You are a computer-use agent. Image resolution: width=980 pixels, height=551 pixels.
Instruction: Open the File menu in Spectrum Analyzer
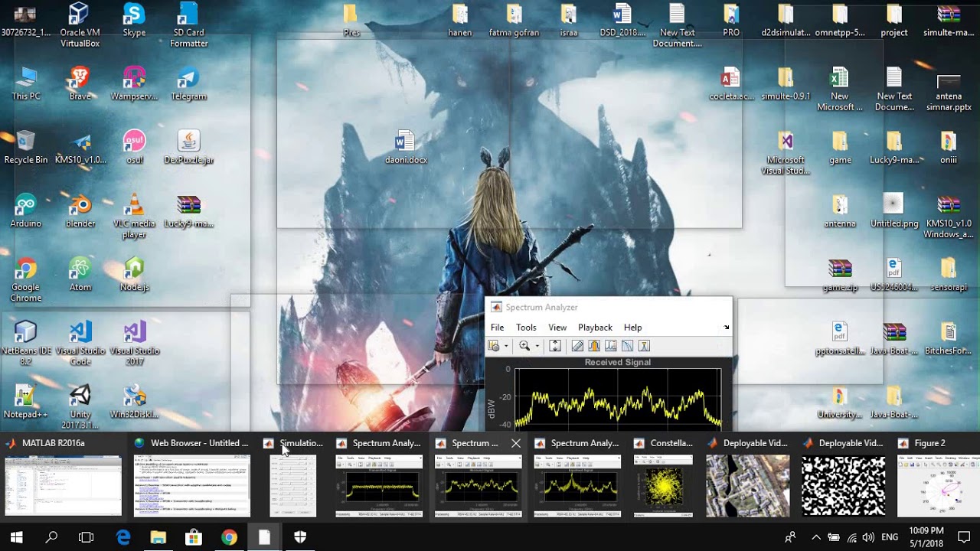[498, 328]
